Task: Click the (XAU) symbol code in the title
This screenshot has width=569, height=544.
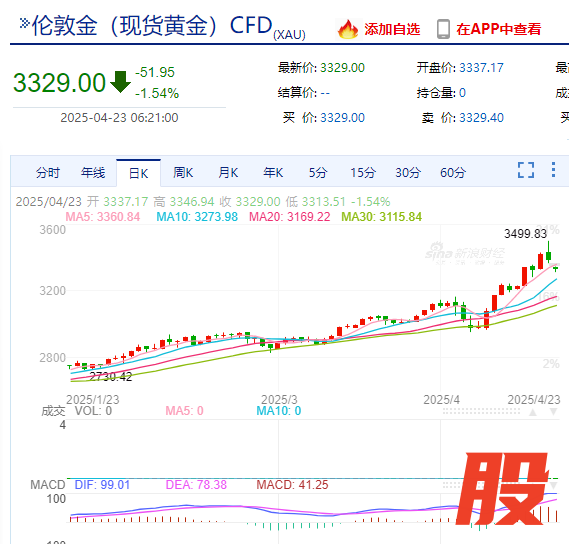Action: [289, 35]
